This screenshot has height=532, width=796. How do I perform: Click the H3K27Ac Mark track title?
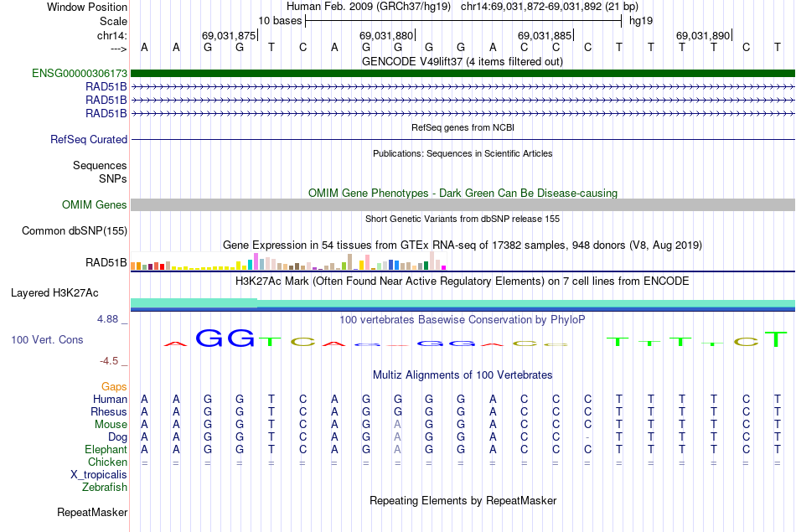tap(463, 281)
